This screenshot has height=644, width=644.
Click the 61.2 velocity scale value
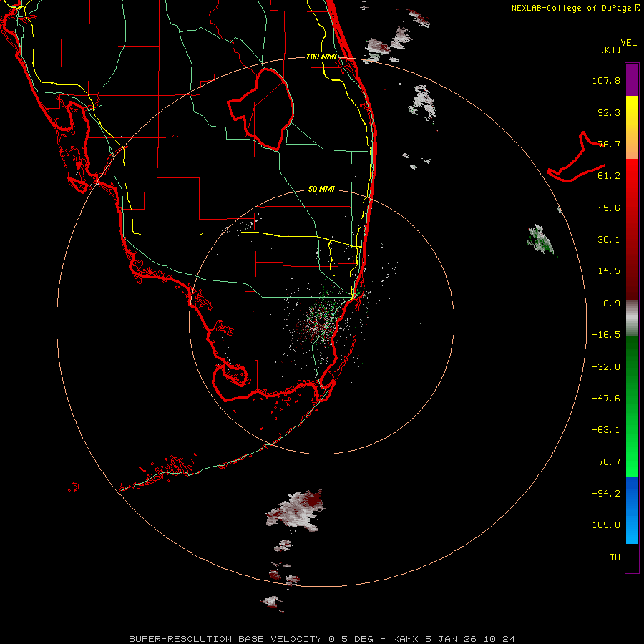(609, 176)
